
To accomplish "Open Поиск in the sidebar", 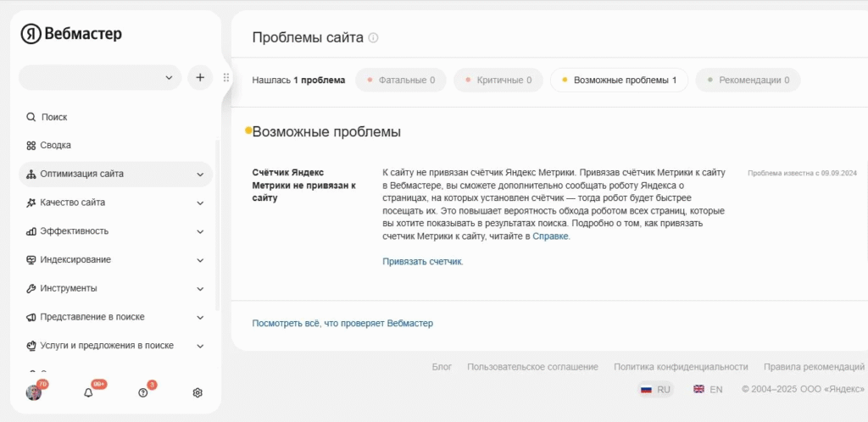I will coord(53,117).
